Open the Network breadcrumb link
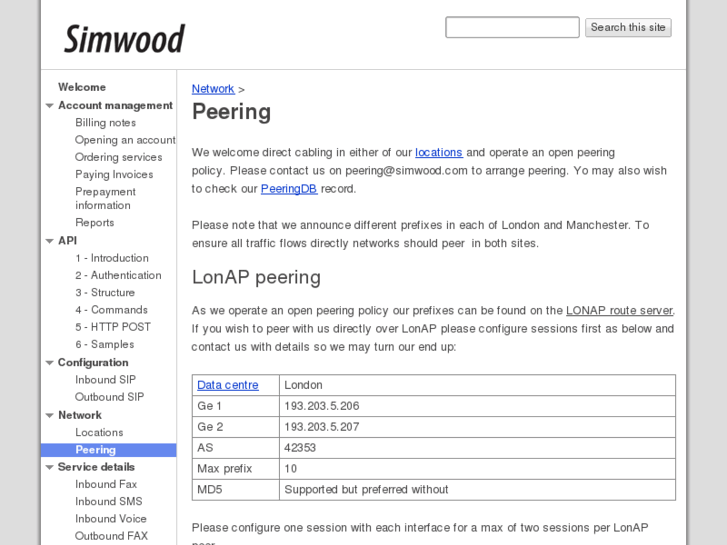Screen dimensions: 727x545 [x=213, y=89]
